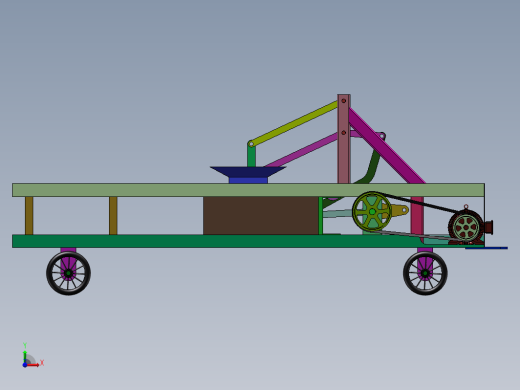Select the short green vertical link above hopper
Viewport: 520px width, 390px height.
251,156
